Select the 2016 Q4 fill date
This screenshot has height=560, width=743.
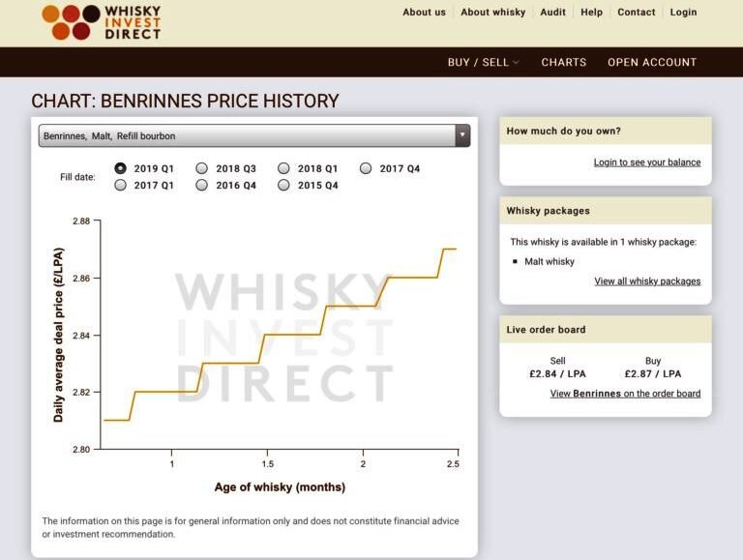202,185
